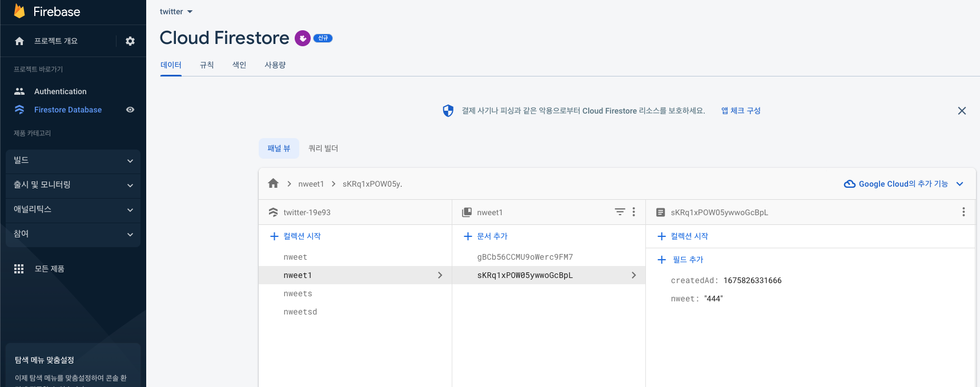Image resolution: width=980 pixels, height=387 pixels.
Task: Start a collection in twitter-19e93 column
Action: pyautogui.click(x=295, y=236)
